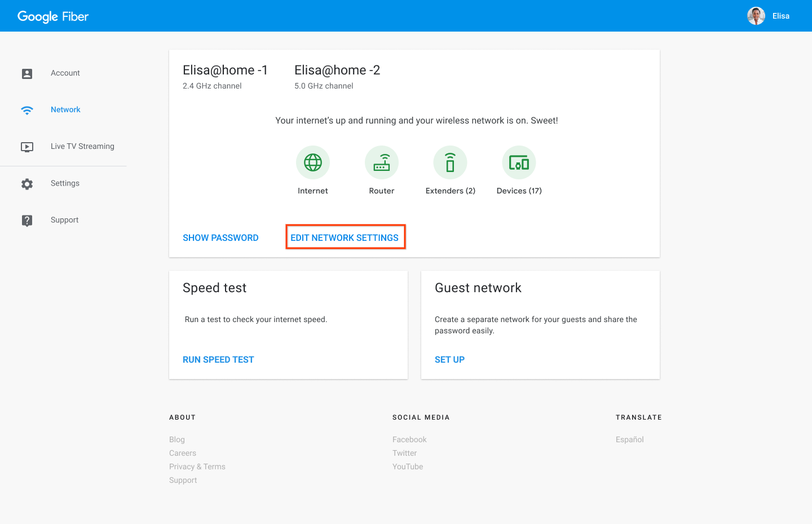Open the Blog footer link
812x524 pixels.
177,439
